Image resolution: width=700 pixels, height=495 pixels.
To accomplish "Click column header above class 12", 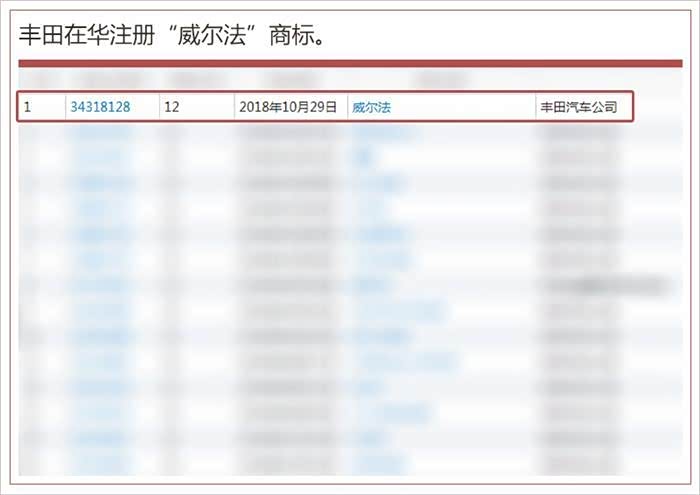I will click(x=185, y=80).
